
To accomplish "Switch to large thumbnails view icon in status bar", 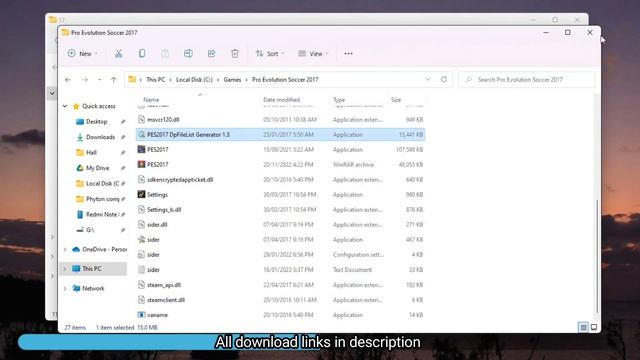I will pos(594,327).
